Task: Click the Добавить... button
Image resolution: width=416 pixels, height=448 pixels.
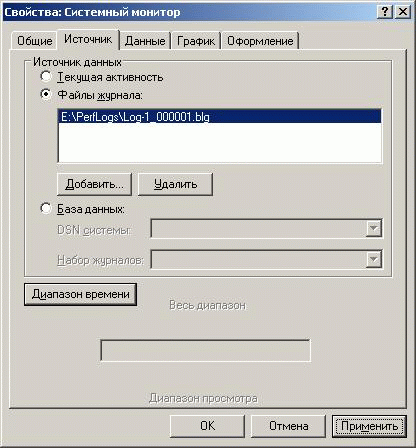Action: tap(95, 184)
